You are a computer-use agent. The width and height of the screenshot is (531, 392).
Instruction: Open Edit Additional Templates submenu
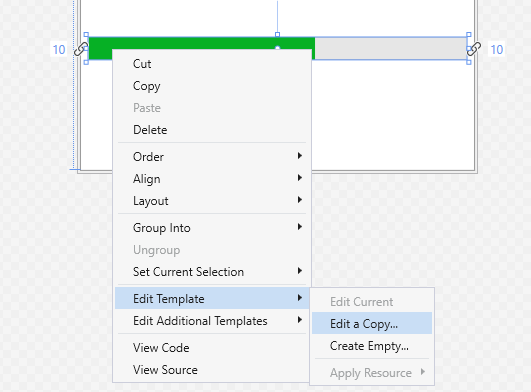coord(212,321)
